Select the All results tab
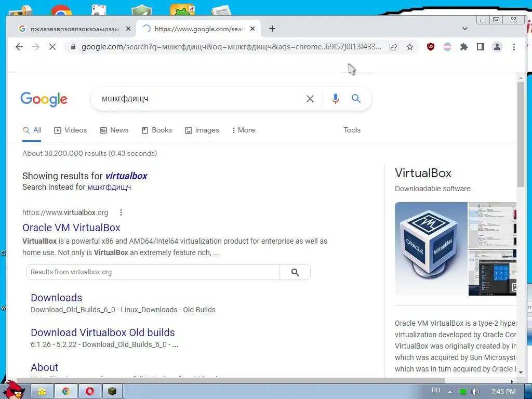Viewport: 532px width, 399px height. point(32,130)
